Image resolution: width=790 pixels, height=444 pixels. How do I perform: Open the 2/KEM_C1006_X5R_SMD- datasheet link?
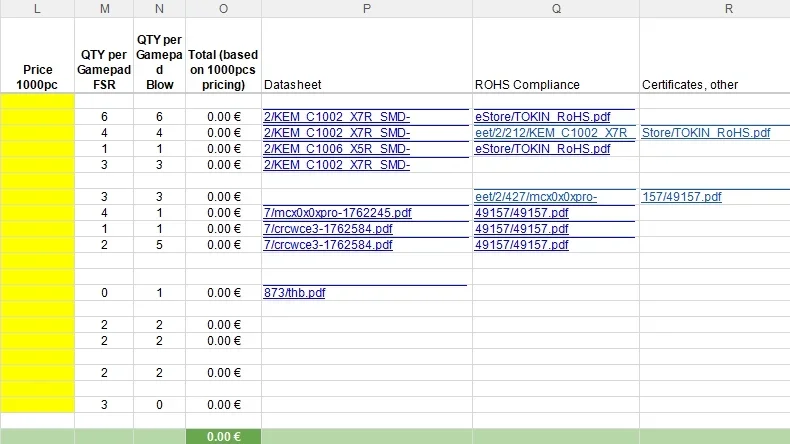(337, 149)
